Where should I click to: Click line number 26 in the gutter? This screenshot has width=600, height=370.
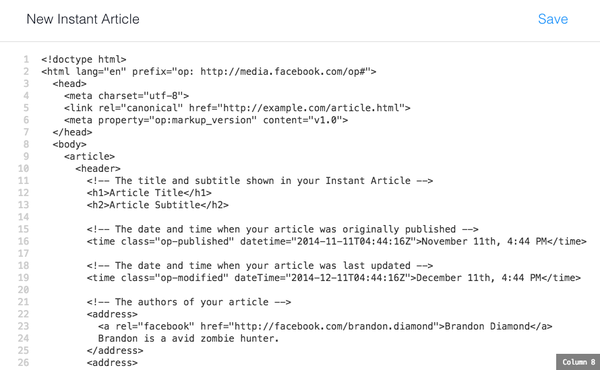(x=23, y=362)
